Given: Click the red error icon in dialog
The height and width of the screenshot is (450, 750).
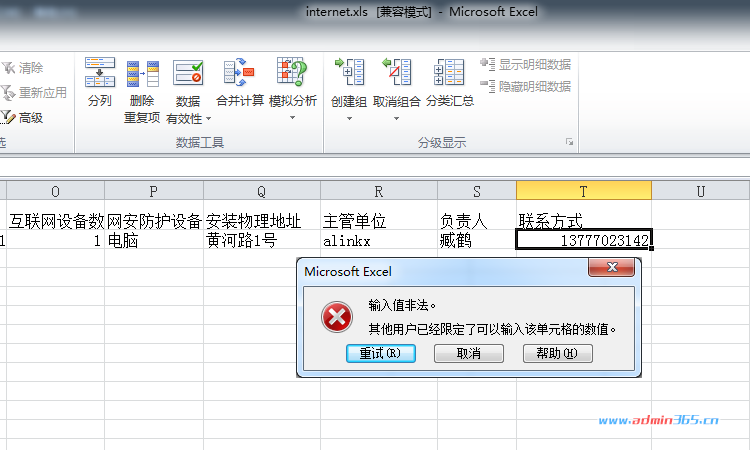Looking at the screenshot, I should [x=337, y=317].
